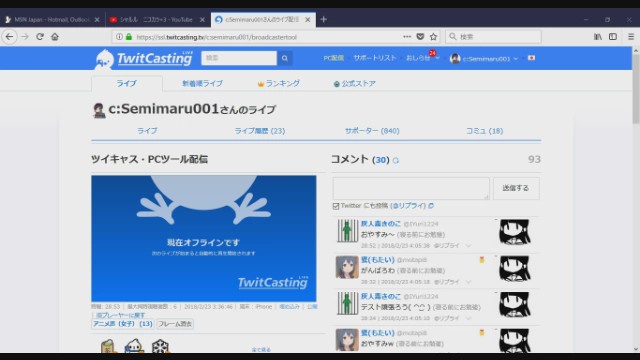
Task: Click avatar on the がんばろわ comment
Action: (x=347, y=267)
